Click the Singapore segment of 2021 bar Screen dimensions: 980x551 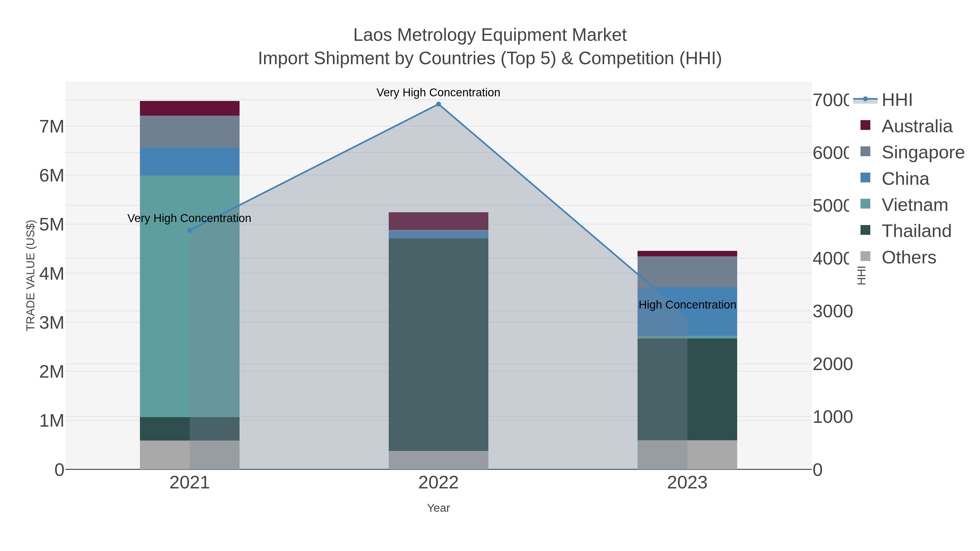tap(189, 132)
